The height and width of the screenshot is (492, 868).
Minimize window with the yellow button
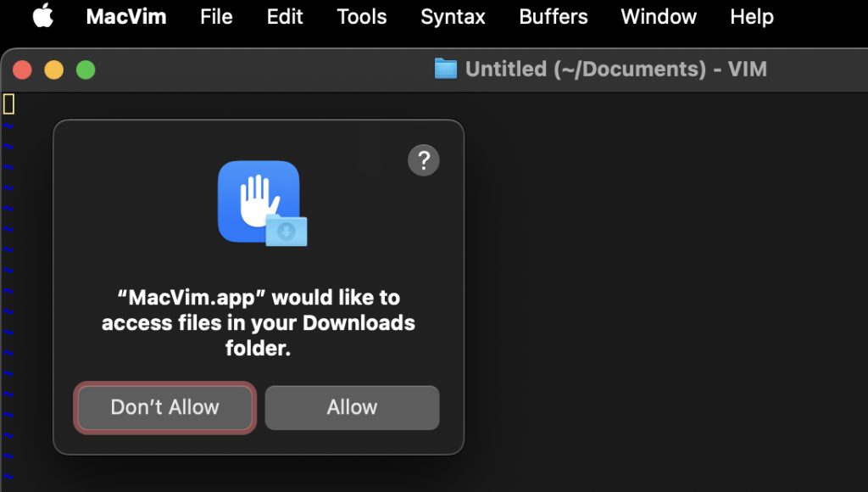click(53, 70)
